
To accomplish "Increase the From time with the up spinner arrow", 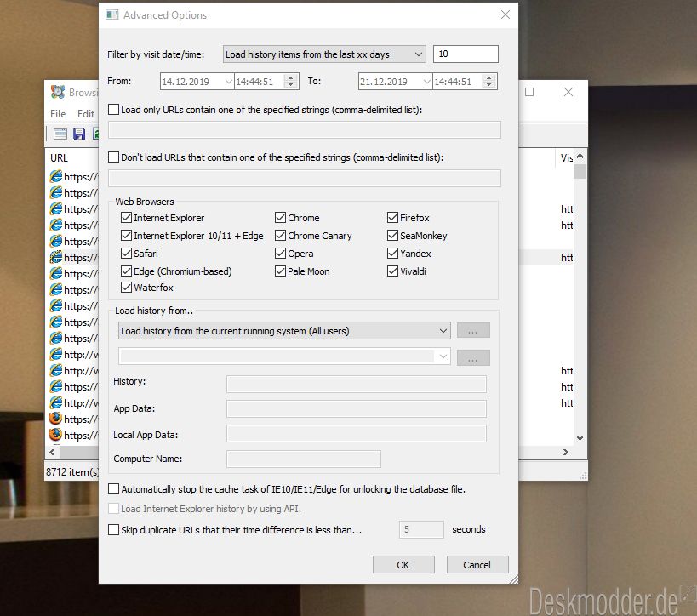I will (x=291, y=77).
